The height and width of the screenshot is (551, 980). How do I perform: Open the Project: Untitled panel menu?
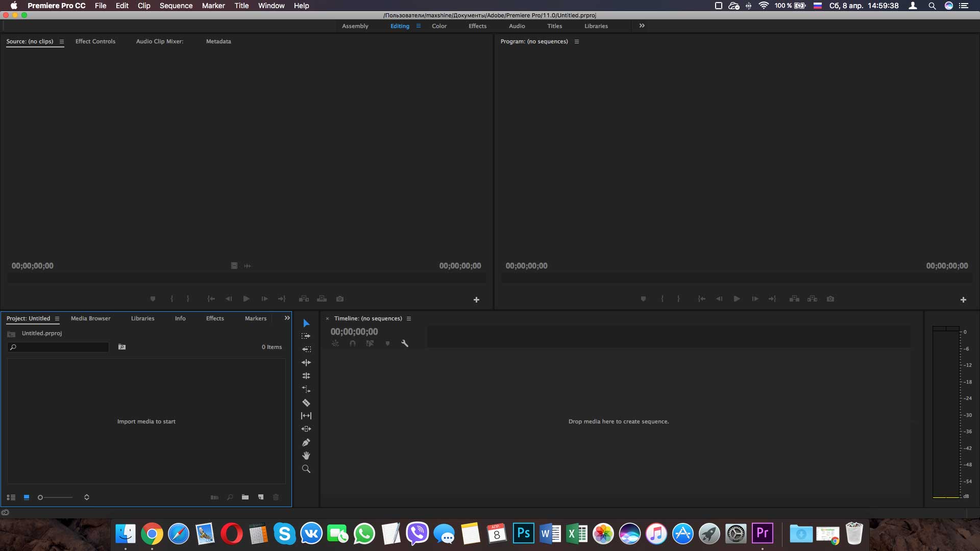click(57, 319)
